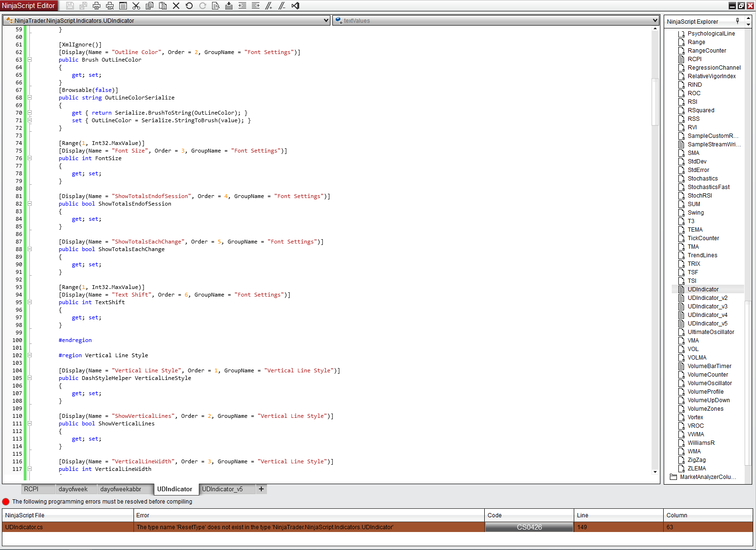Comment the selected lines

[269, 6]
